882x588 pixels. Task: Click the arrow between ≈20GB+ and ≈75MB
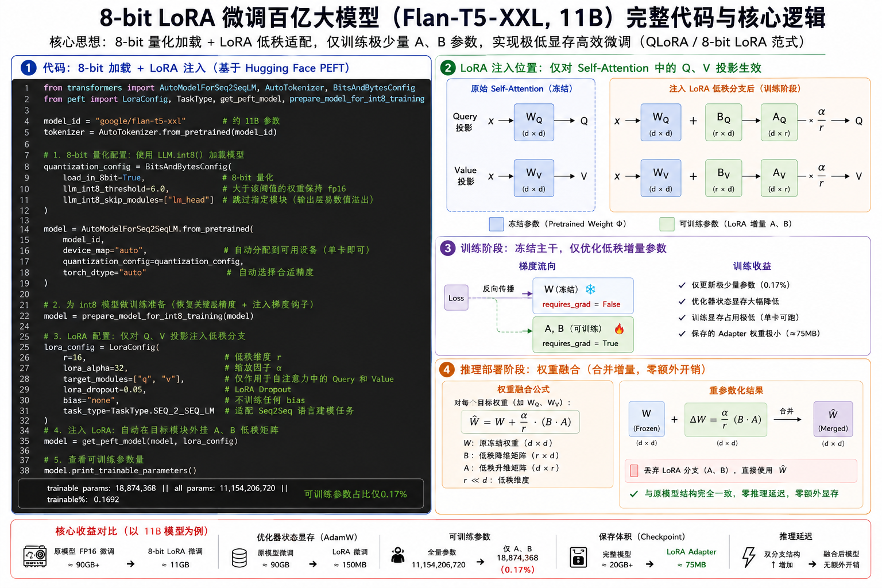649,564
